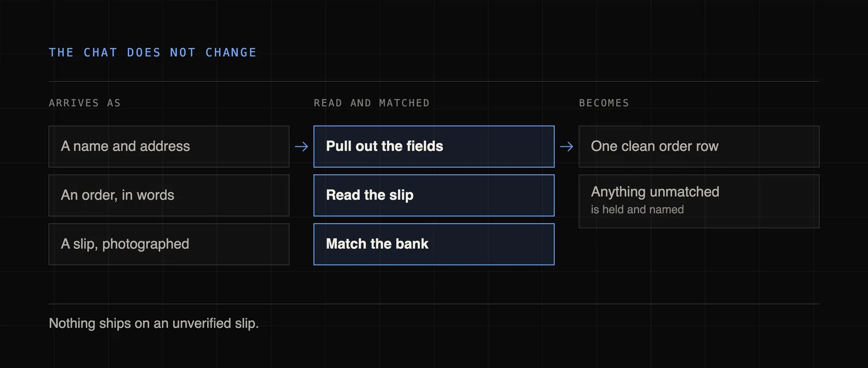Select the 'A name and address' box
This screenshot has height=368, width=868.
169,147
